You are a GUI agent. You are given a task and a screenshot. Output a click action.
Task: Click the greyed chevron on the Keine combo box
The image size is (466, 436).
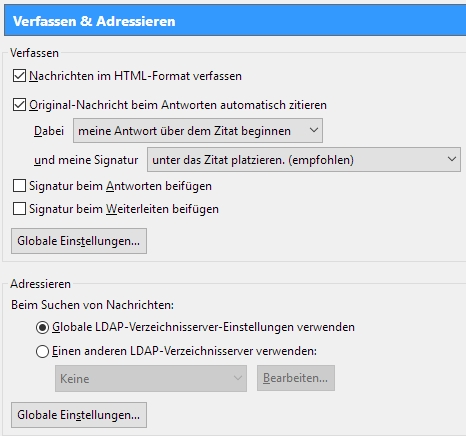click(238, 378)
